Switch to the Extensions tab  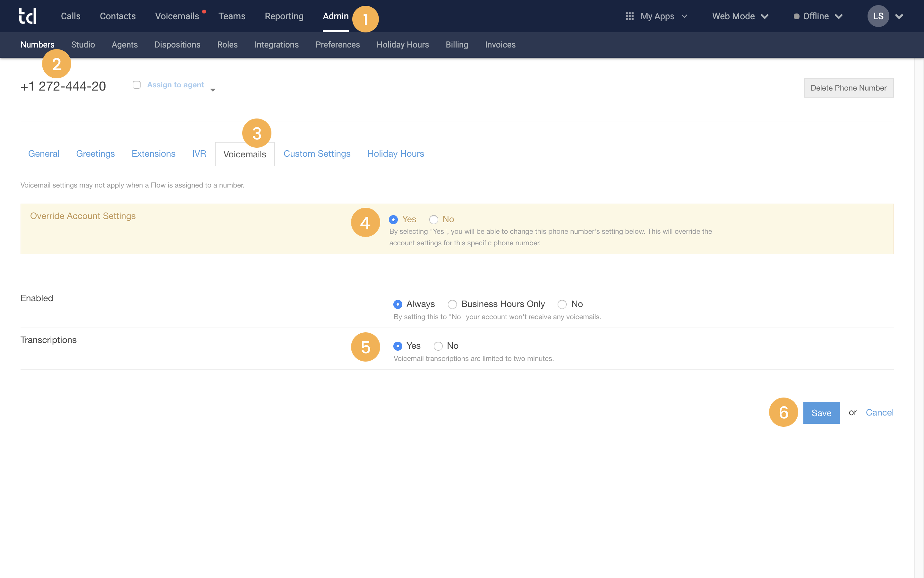click(x=153, y=154)
